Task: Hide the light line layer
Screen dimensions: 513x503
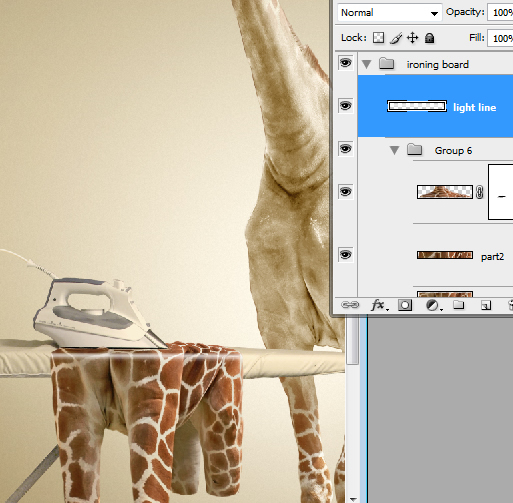Action: (346, 106)
